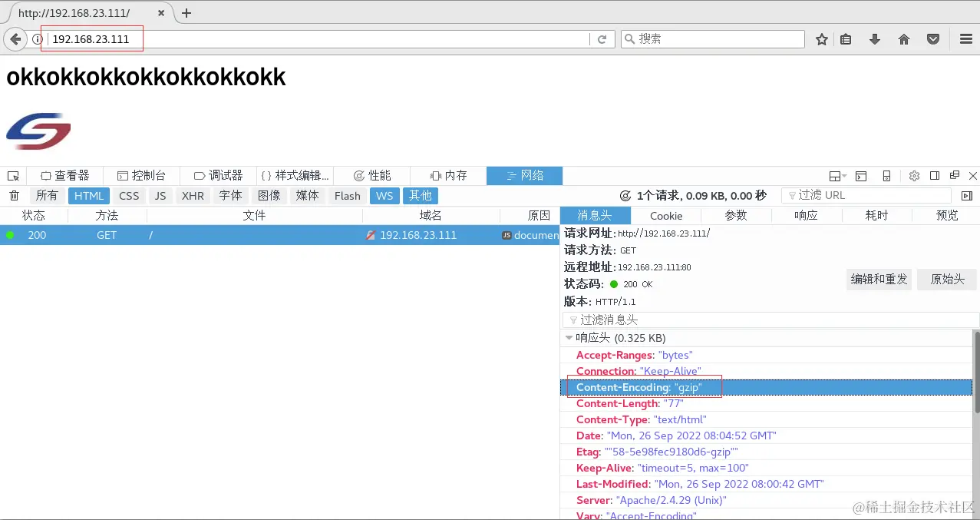The width and height of the screenshot is (980, 520).
Task: Switch to the 性能 tab
Action: pyautogui.click(x=371, y=176)
